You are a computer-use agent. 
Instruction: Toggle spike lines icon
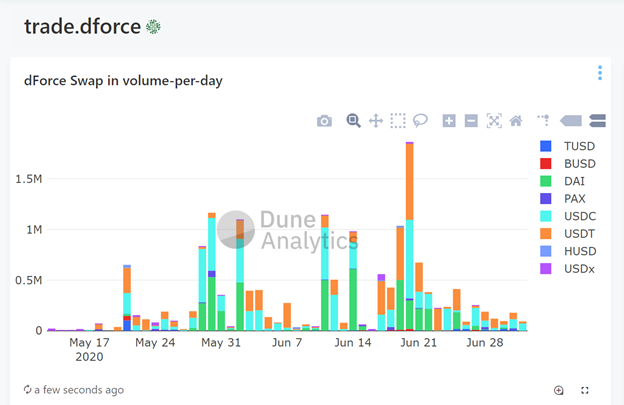point(544,120)
